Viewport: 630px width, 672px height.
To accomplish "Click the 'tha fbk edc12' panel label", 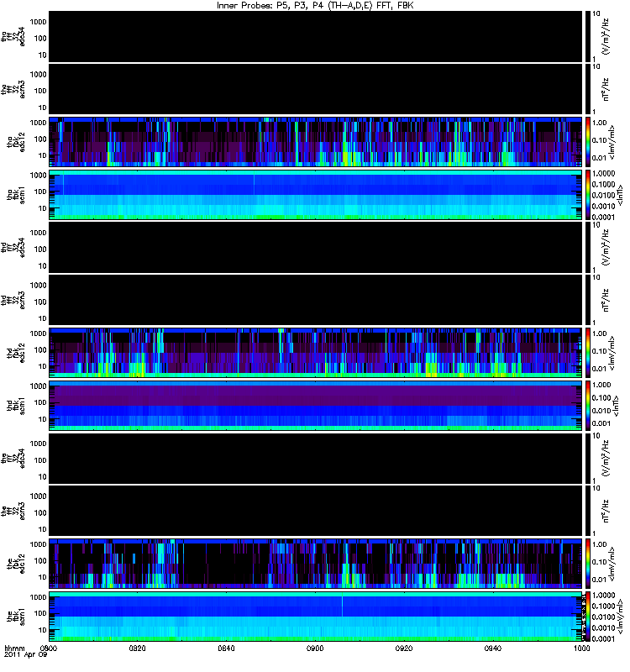I will 16,142.
